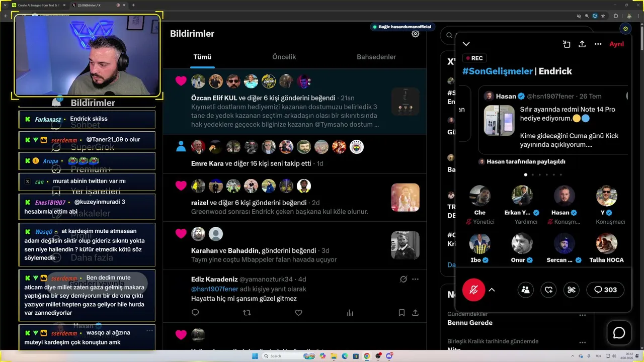Expand microphone options arrow
The image size is (644, 362).
(492, 290)
